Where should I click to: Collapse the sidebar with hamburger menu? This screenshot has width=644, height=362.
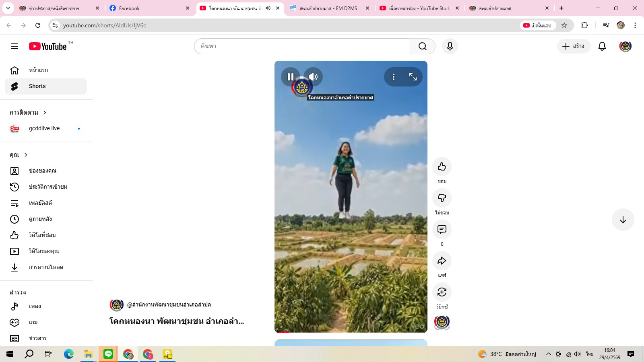click(x=14, y=46)
